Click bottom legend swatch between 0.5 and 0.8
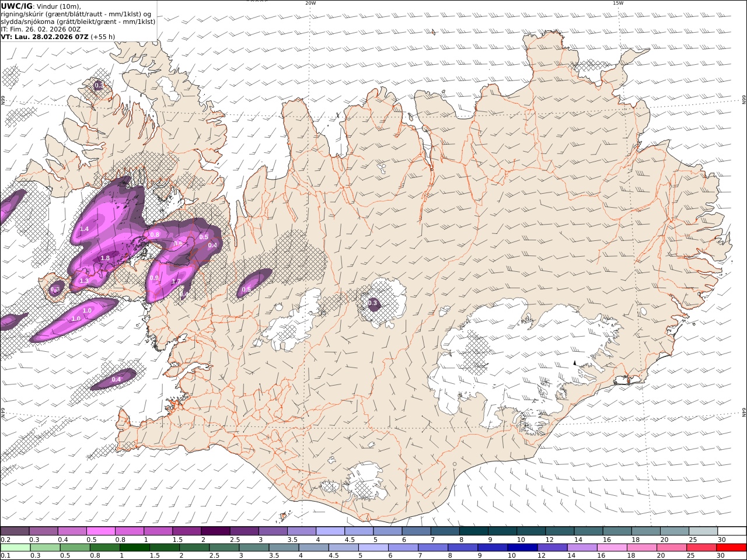The height and width of the screenshot is (560, 747). tap(75, 548)
